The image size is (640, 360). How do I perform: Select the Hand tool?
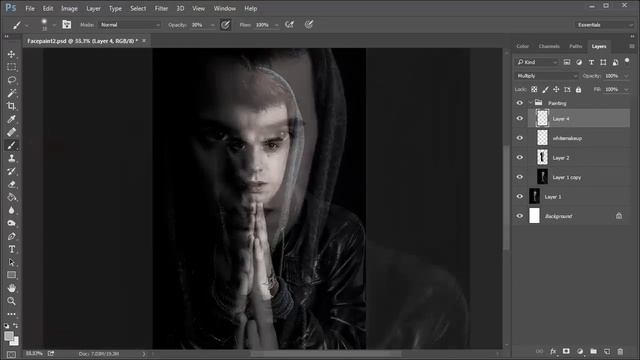[x=11, y=288]
